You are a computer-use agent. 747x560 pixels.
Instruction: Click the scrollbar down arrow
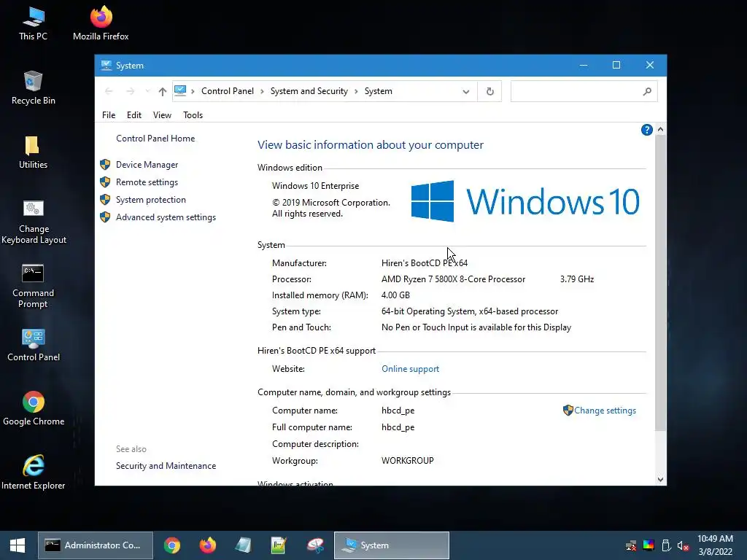(660, 480)
